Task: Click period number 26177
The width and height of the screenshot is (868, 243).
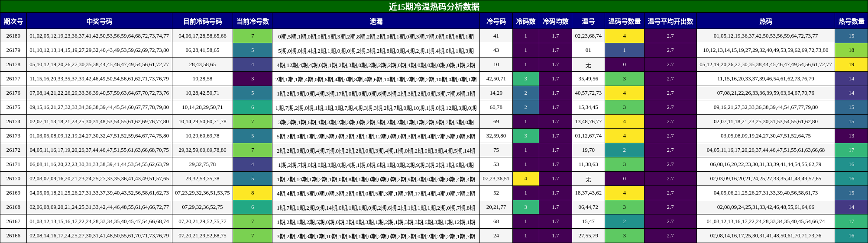Action: (13, 79)
